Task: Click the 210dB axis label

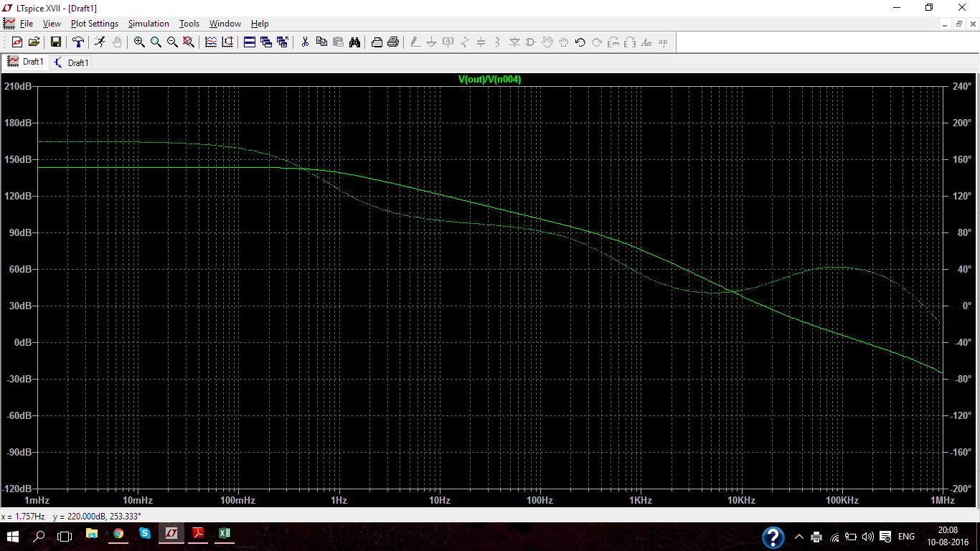Action: pyautogui.click(x=18, y=86)
